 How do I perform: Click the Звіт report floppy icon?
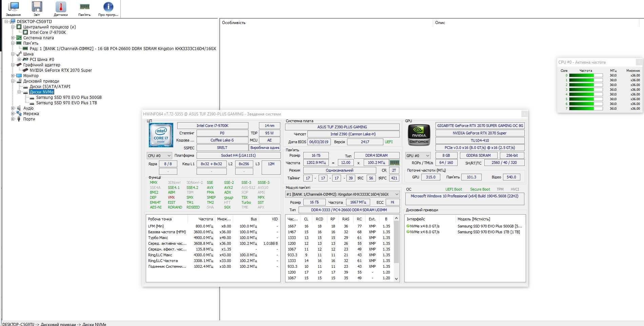[37, 7]
